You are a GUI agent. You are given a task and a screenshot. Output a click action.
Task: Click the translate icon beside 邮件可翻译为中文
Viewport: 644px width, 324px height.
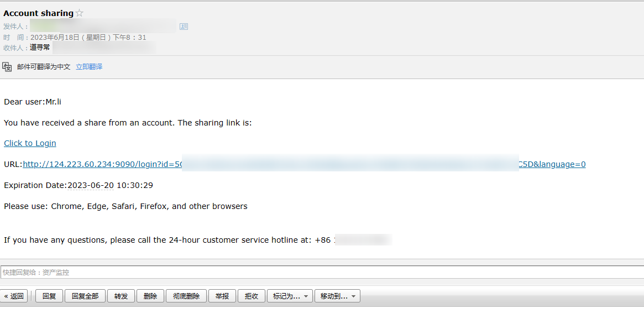click(x=7, y=67)
